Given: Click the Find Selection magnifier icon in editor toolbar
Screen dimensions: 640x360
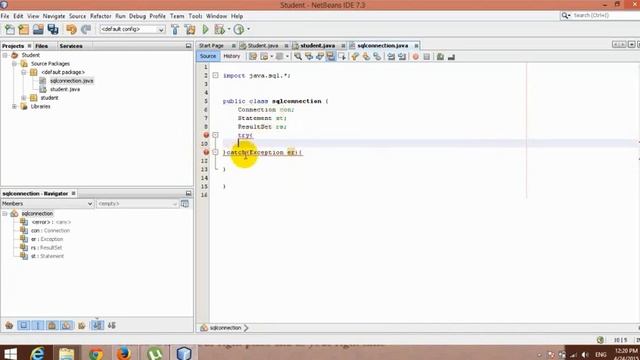Looking at the screenshot, I should pyautogui.click(x=298, y=57).
